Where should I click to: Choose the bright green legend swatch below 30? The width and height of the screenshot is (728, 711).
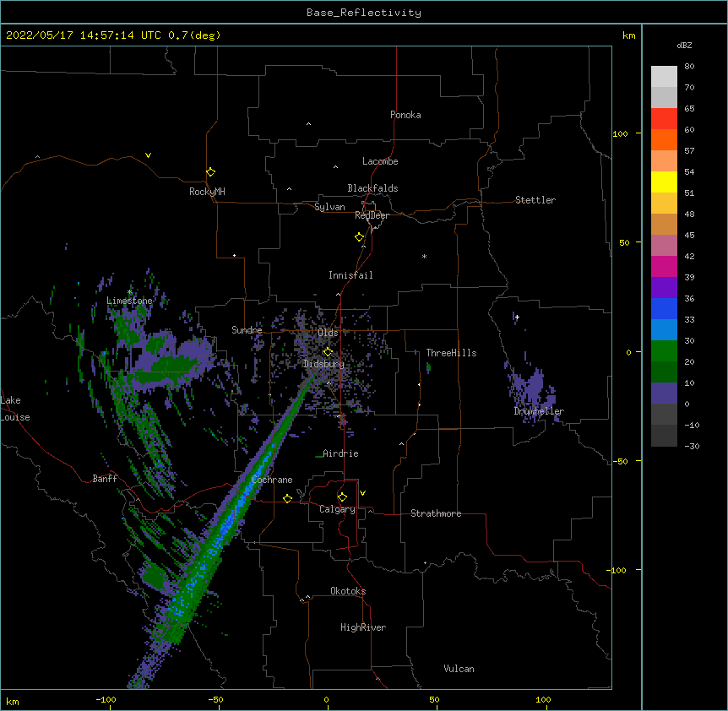[x=664, y=351]
